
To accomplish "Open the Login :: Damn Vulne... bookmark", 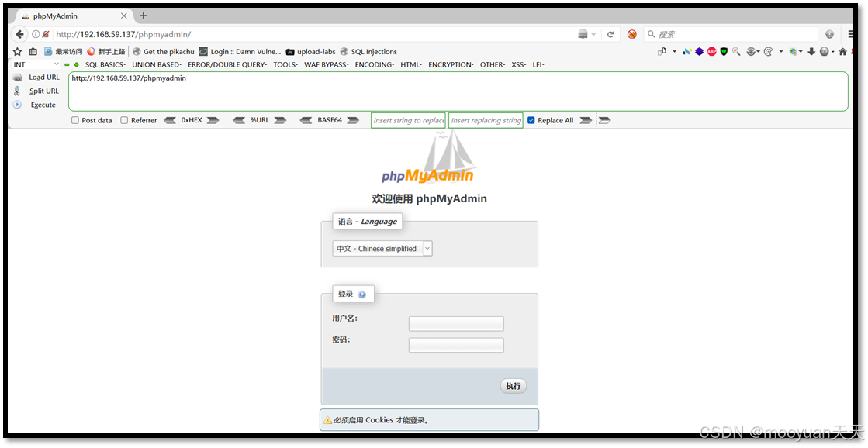I will tap(240, 51).
